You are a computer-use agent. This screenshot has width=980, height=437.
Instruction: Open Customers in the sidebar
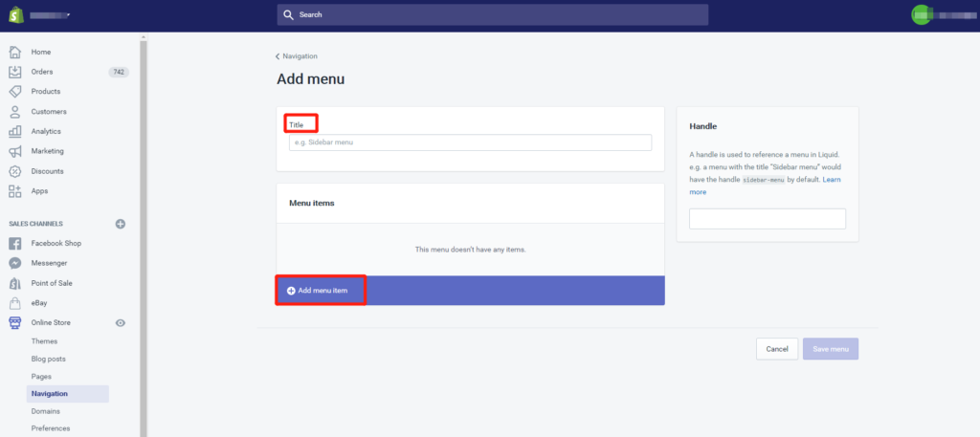tap(49, 112)
